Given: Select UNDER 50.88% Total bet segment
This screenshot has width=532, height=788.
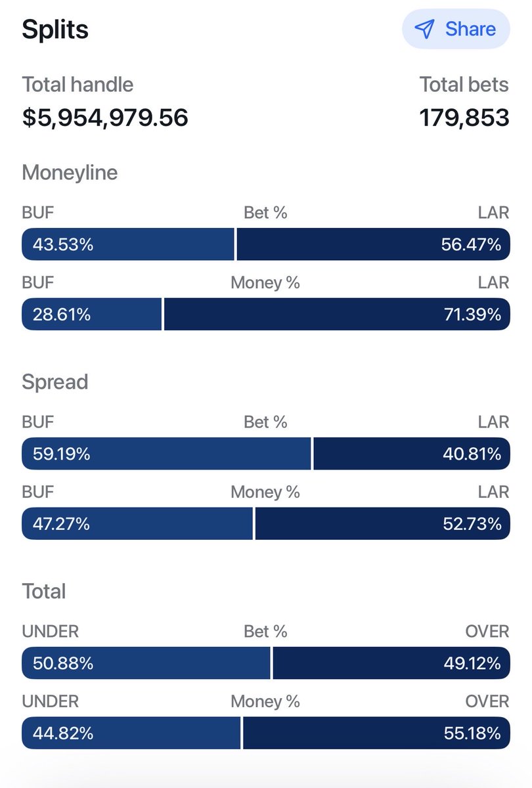Looking at the screenshot, I should pos(146,663).
